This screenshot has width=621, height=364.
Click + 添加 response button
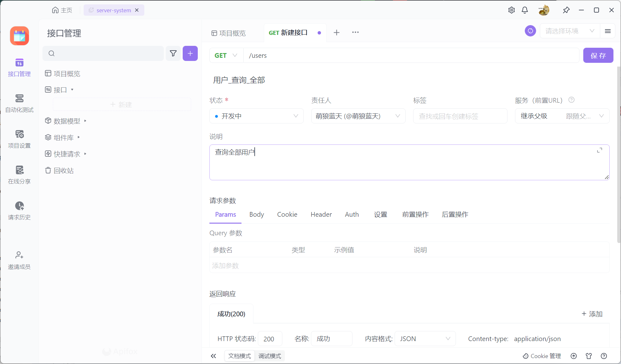click(592, 314)
